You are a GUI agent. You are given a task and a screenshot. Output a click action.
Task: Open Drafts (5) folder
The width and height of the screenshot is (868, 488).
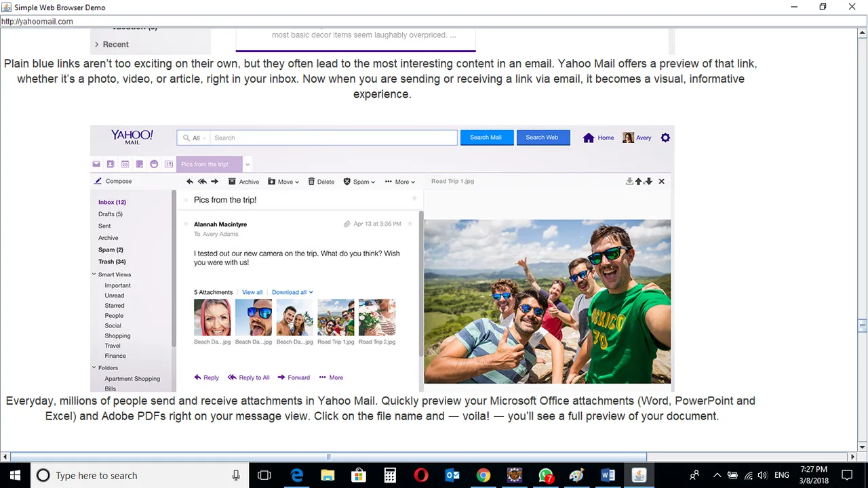[111, 214]
